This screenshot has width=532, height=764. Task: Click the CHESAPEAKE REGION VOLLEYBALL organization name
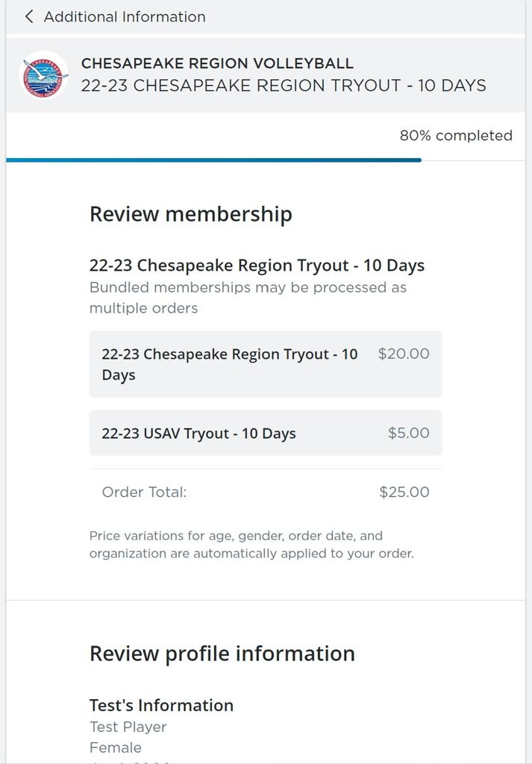[x=216, y=63]
